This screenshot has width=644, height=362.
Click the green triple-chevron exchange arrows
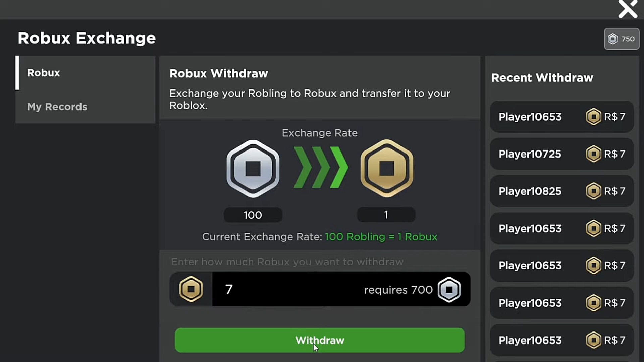coord(320,167)
